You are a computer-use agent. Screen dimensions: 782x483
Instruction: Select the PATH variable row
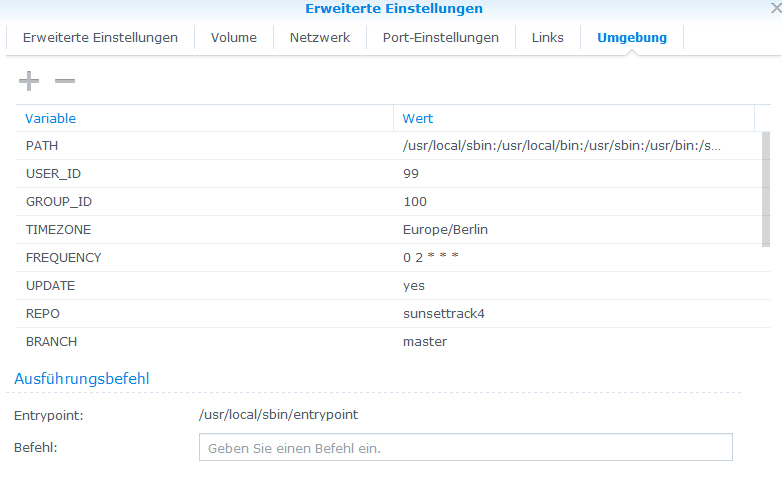coord(389,146)
